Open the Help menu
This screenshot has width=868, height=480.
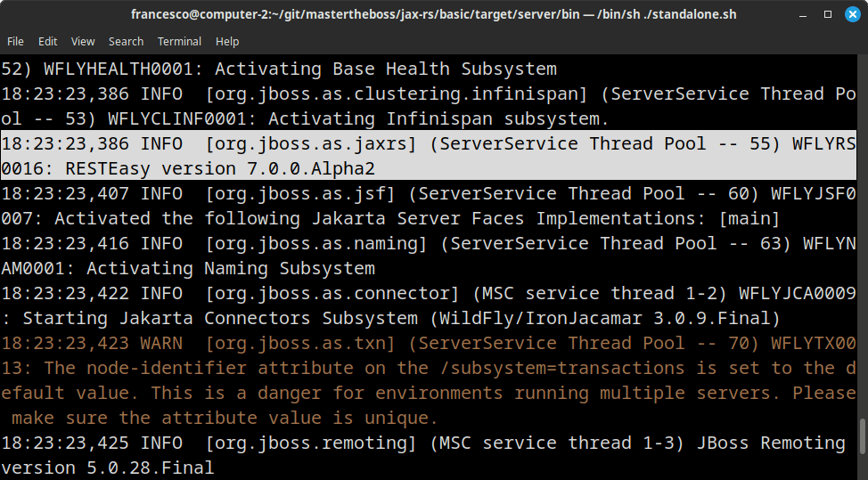click(x=227, y=42)
